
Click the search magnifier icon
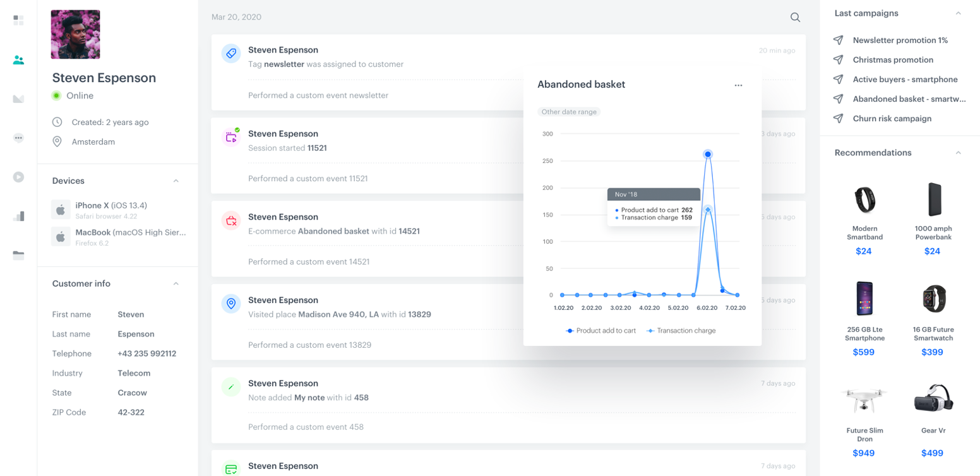[x=796, y=18]
